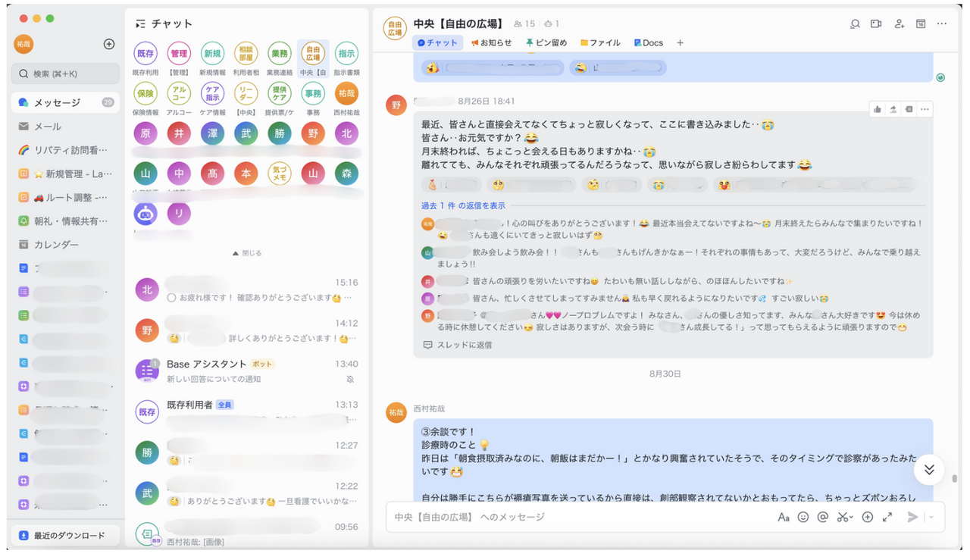Viewport: 970px width, 560px height.
Task: Insert an emoji via the smiley icon
Action: [x=803, y=517]
